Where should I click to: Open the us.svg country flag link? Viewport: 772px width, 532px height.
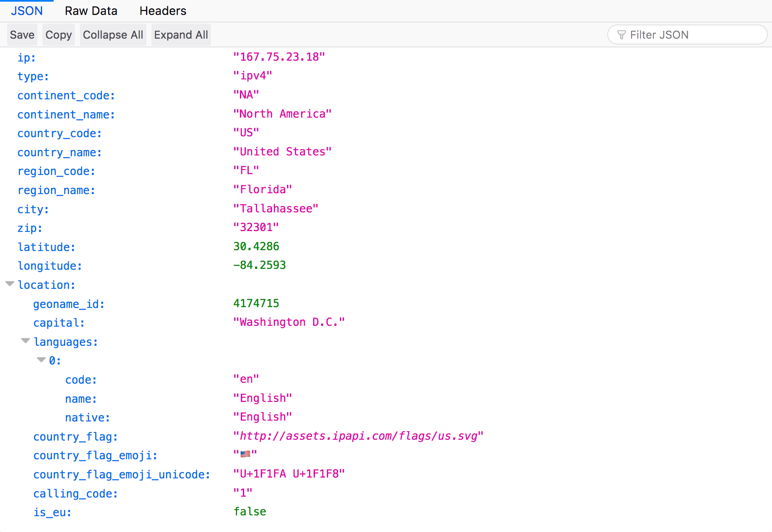359,436
